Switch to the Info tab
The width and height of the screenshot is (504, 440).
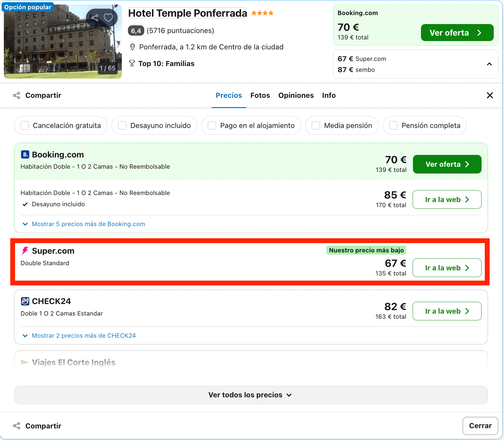pos(329,95)
